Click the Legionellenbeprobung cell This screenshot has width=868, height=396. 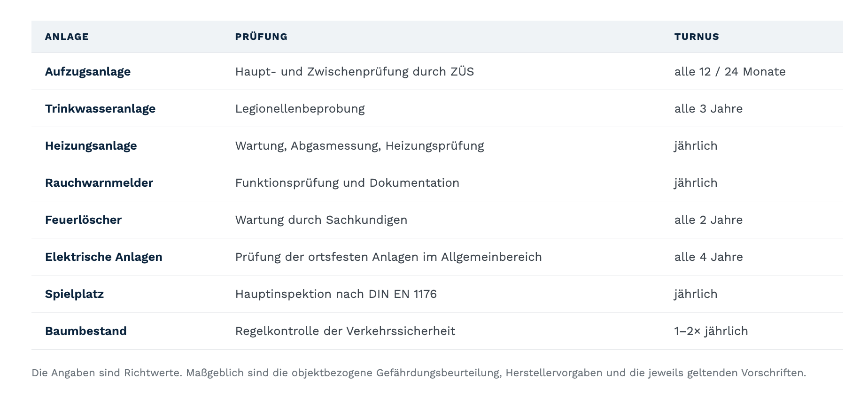(x=300, y=109)
